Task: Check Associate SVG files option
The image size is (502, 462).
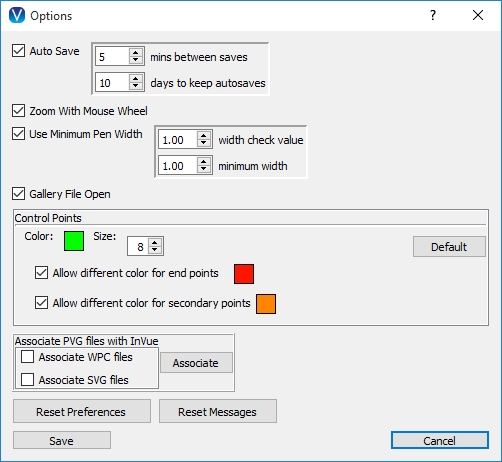Action: point(27,379)
